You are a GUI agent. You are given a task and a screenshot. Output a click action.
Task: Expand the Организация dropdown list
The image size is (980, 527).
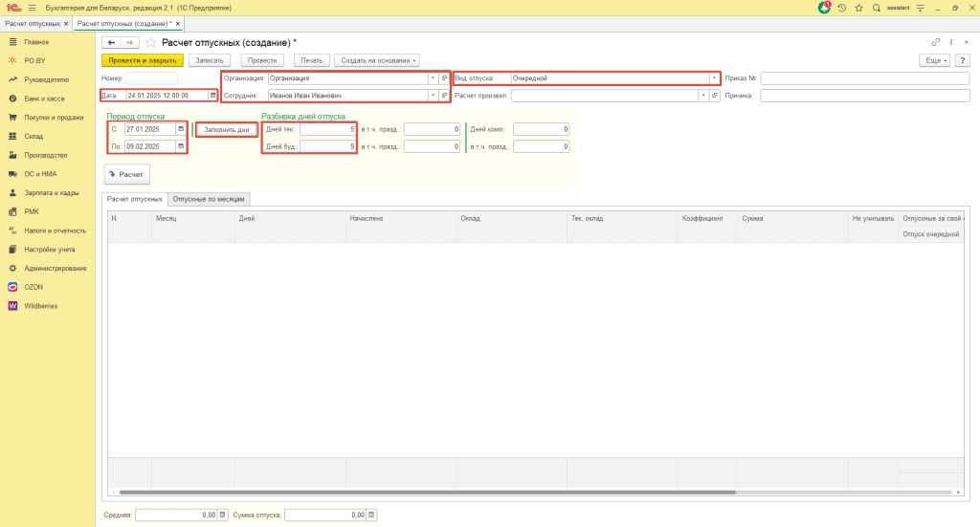point(432,78)
